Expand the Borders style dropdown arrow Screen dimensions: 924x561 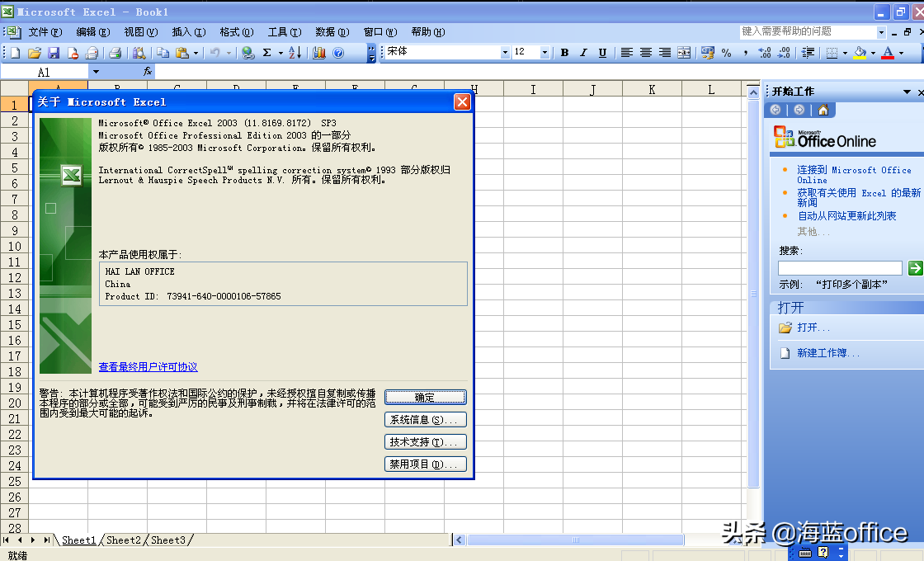tap(845, 53)
